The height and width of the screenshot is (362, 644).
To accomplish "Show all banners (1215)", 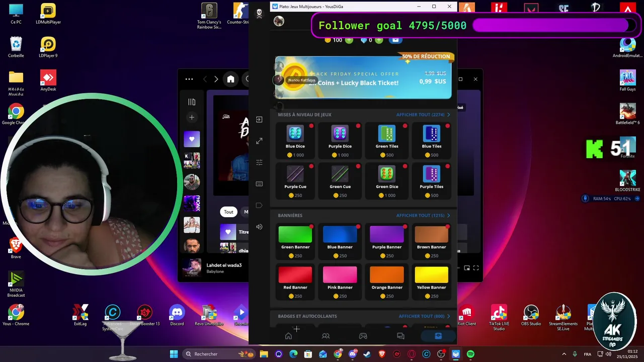I will [423, 215].
